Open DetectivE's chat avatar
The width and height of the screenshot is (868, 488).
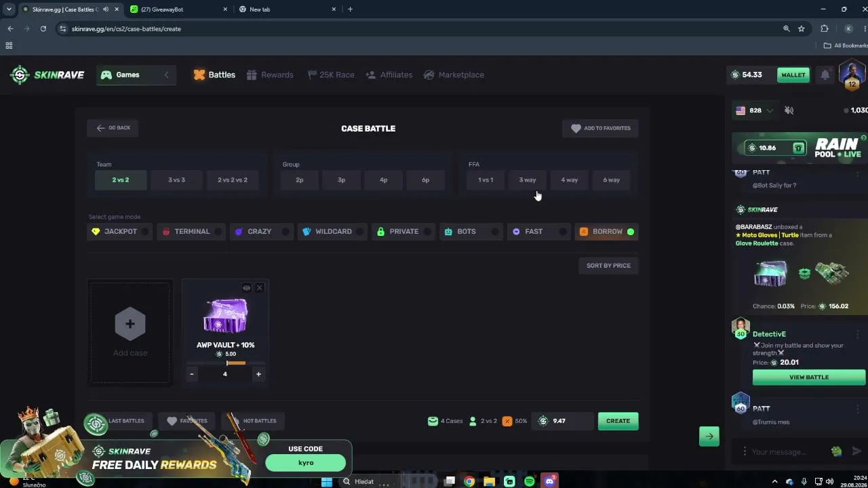[741, 327]
